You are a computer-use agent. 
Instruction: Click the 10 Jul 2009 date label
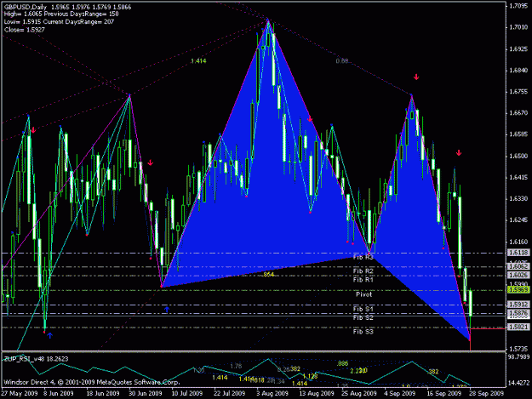[x=186, y=393]
